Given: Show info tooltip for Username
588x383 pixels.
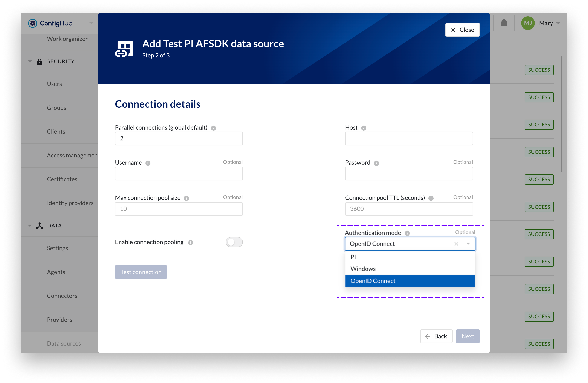Looking at the screenshot, I should tap(148, 163).
